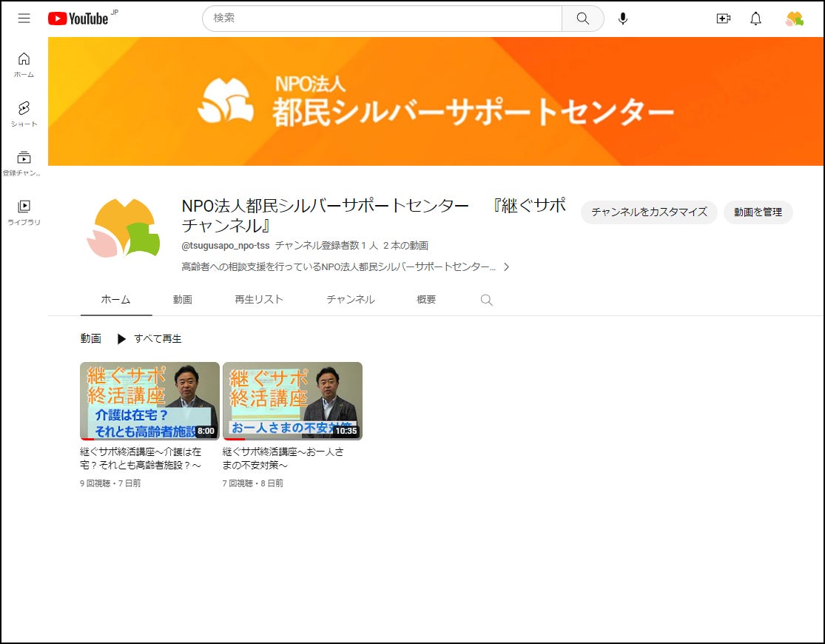Start voice search with microphone icon
This screenshot has width=825, height=644.
(x=622, y=19)
